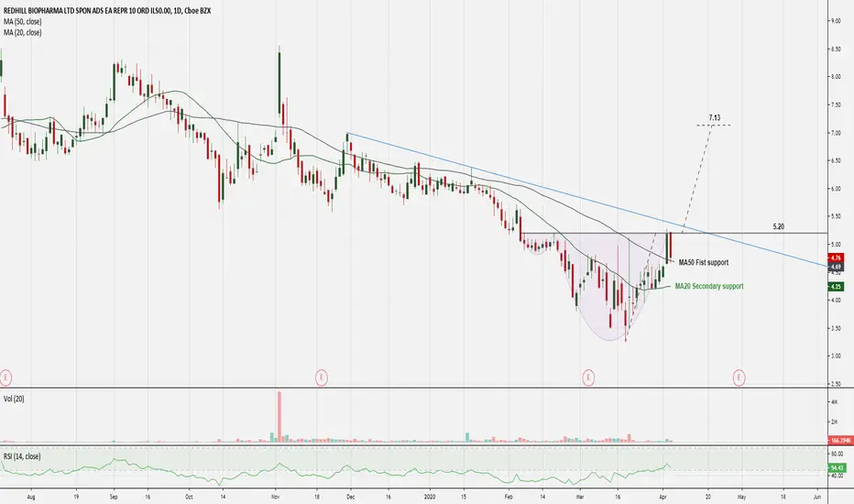Click the earnings marker E near May
This screenshot has width=854, height=504.
click(739, 377)
